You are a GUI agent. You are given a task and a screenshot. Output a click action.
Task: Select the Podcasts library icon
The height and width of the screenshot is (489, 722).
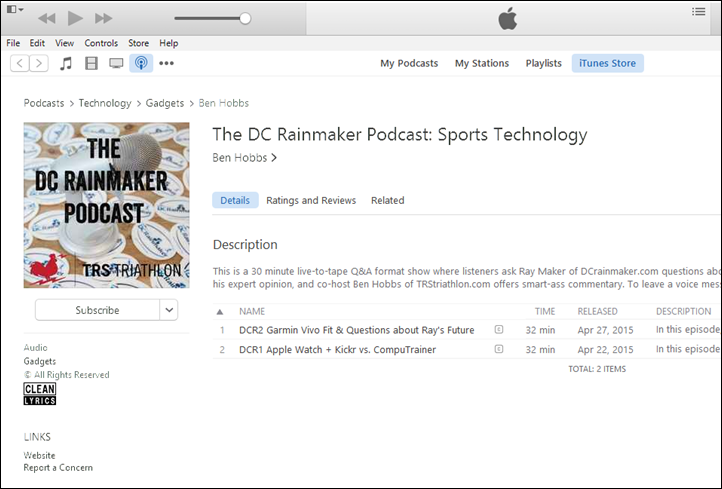141,63
